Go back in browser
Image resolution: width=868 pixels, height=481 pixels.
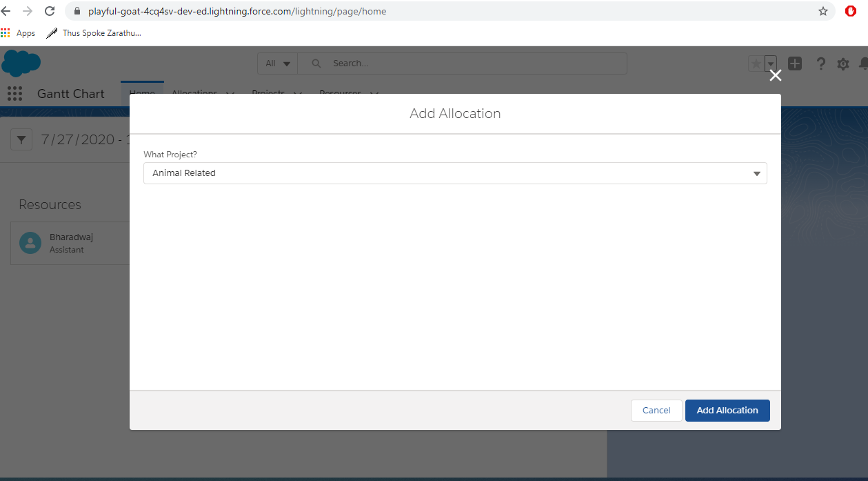[6, 11]
